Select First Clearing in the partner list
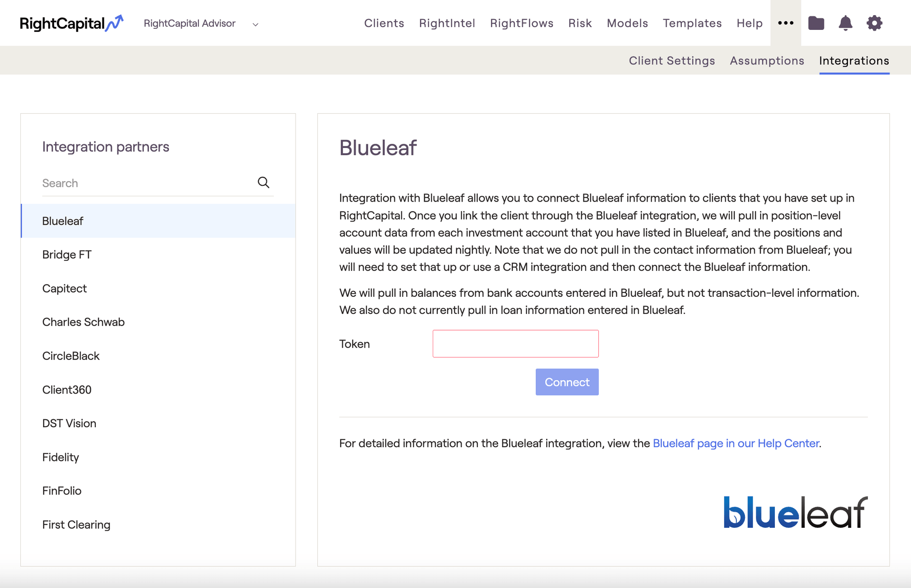 tap(158, 524)
